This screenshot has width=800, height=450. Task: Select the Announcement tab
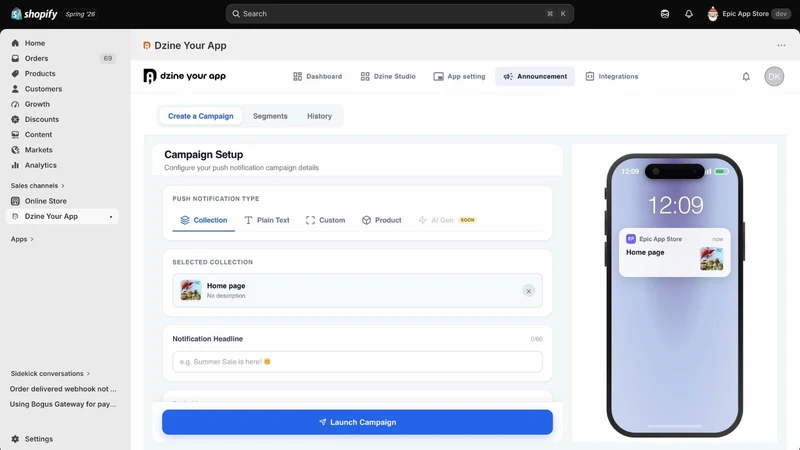535,77
